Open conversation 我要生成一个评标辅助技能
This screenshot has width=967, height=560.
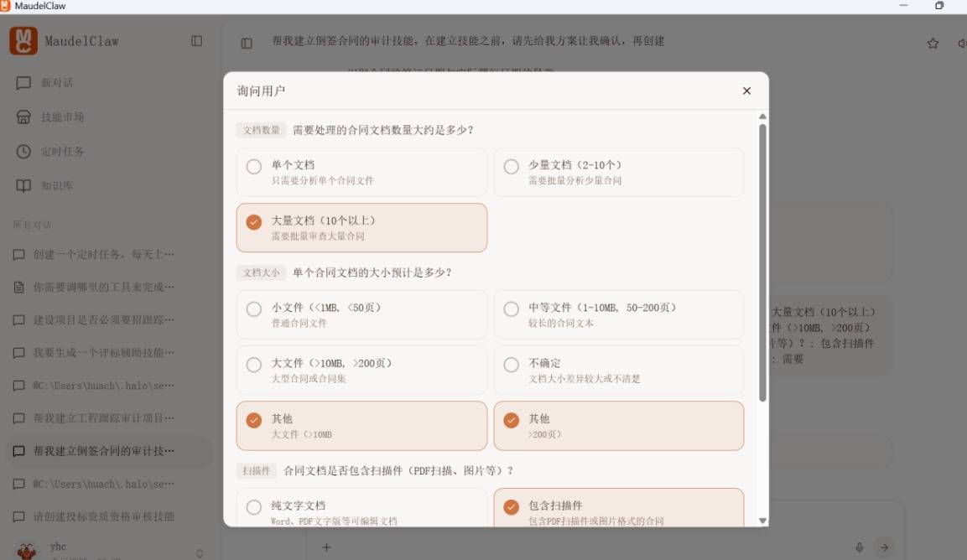(x=103, y=353)
